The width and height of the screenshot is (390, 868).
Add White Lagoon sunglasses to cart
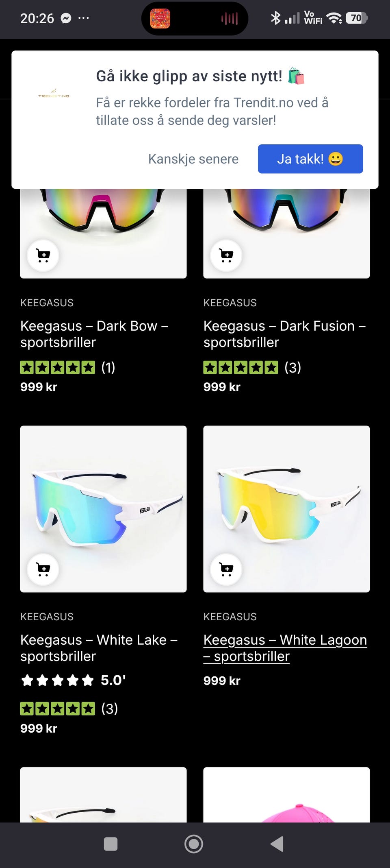(x=226, y=569)
